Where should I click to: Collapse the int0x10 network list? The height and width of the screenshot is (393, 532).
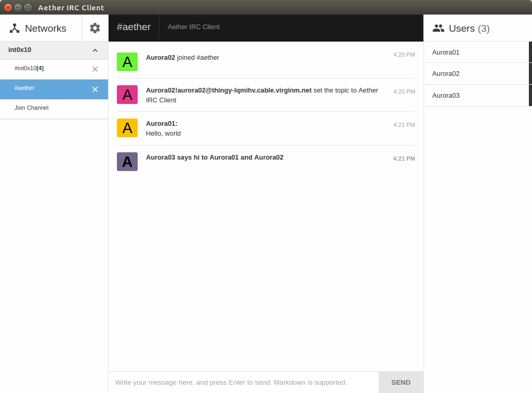(95, 50)
